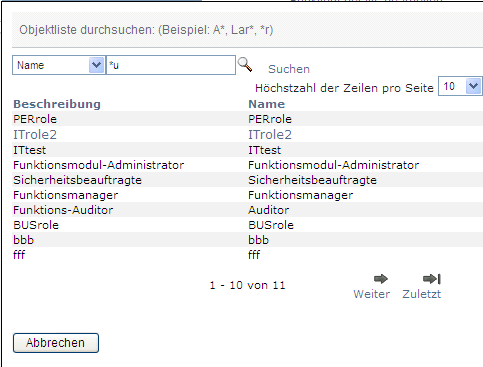Click the search text input field

tap(171, 65)
